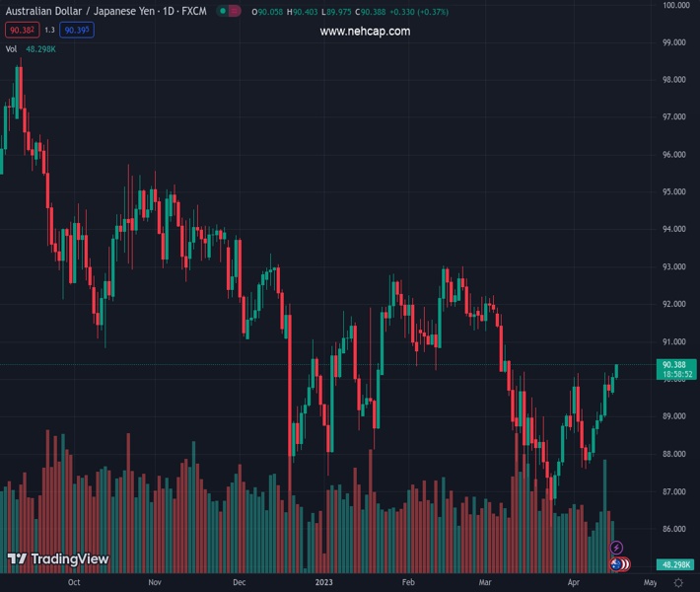Viewport: 700px width, 592px height.
Task: Click the blue buy price 90.393 button
Action: coord(79,30)
